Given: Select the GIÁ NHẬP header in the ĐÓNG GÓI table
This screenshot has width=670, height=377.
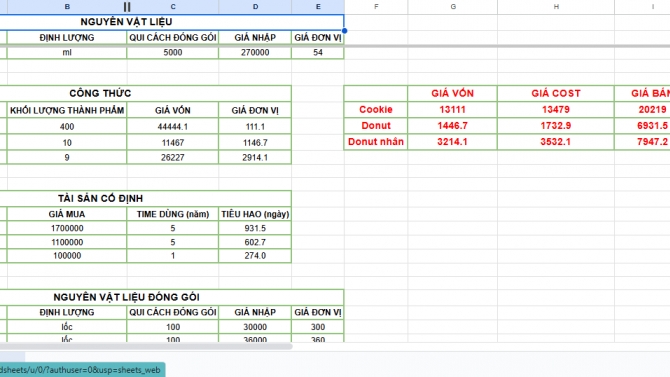Looking at the screenshot, I should point(255,312).
